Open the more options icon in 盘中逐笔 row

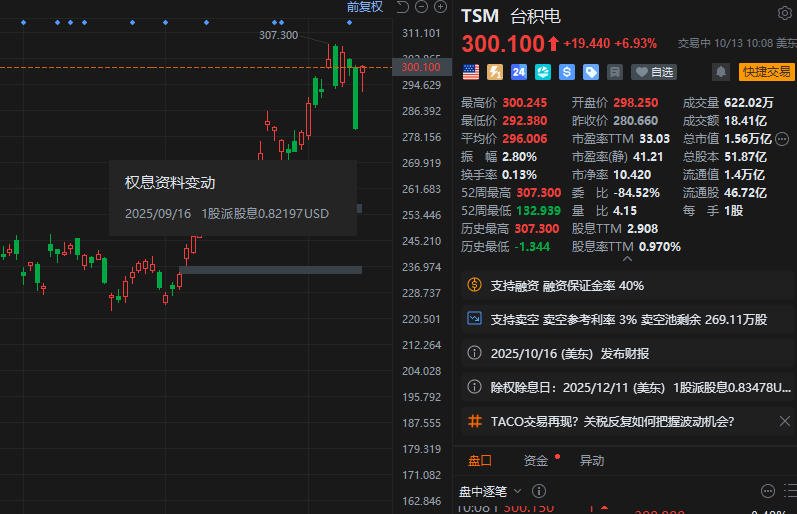[x=768, y=491]
